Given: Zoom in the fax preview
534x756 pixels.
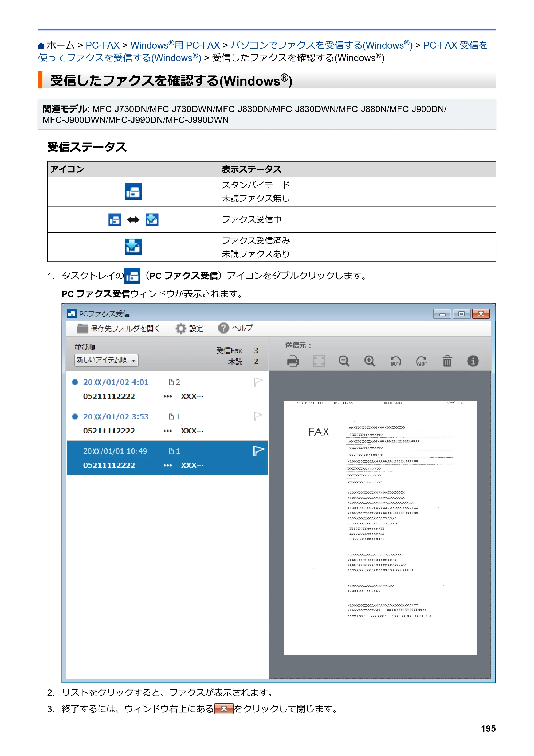Looking at the screenshot, I should click(x=370, y=361).
